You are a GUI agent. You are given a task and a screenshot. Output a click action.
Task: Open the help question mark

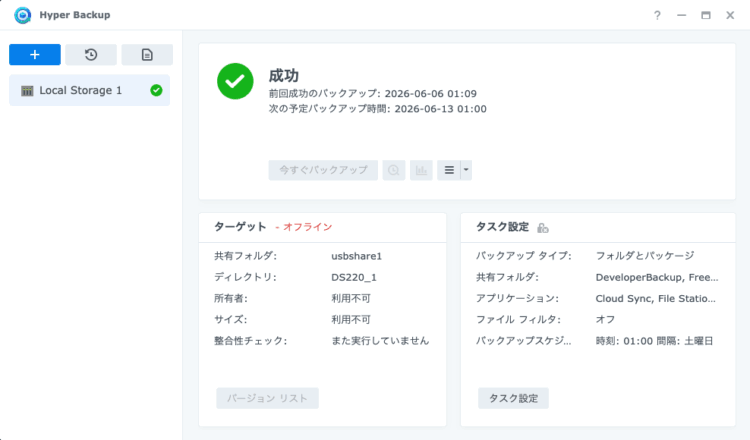point(657,15)
